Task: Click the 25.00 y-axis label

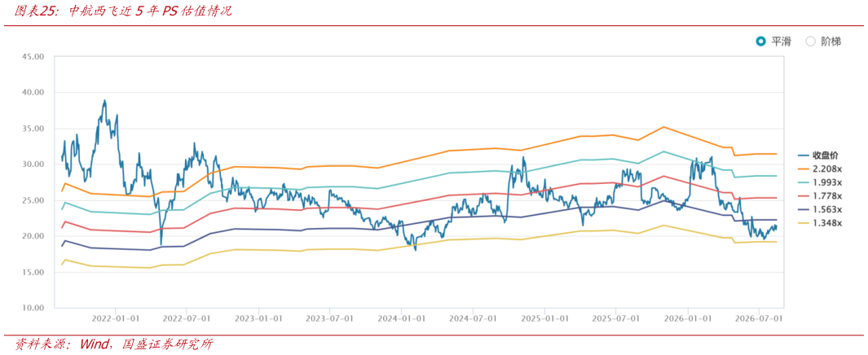Action: point(33,200)
